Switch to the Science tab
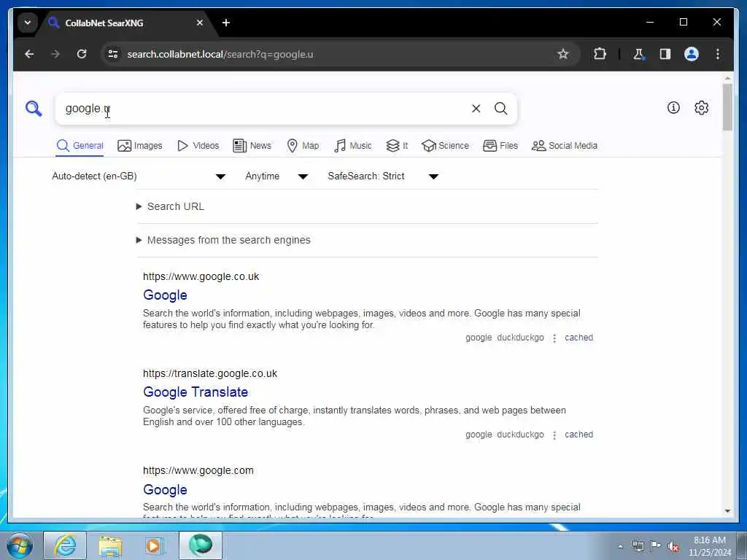This screenshot has height=560, width=747. coord(445,146)
